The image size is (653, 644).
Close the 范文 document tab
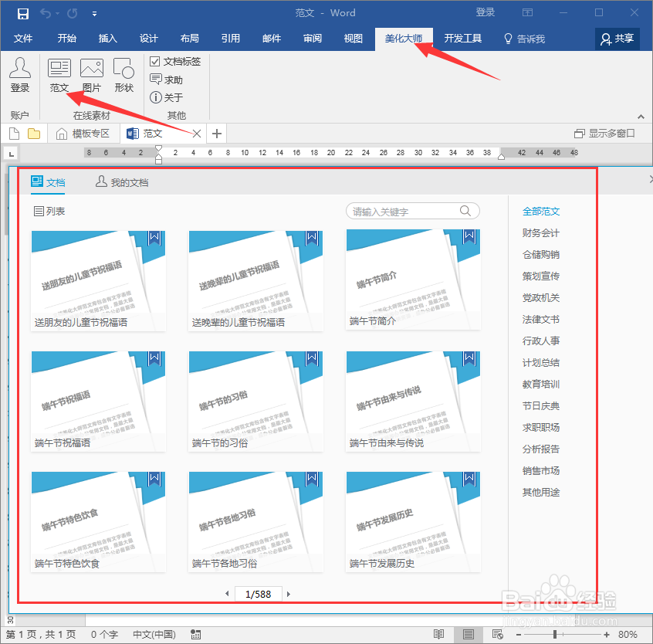point(197,134)
